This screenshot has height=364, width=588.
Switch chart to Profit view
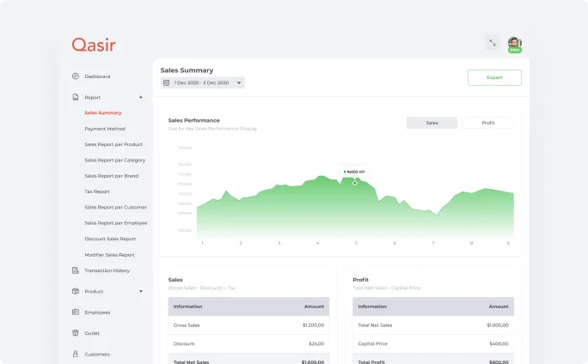(x=487, y=123)
